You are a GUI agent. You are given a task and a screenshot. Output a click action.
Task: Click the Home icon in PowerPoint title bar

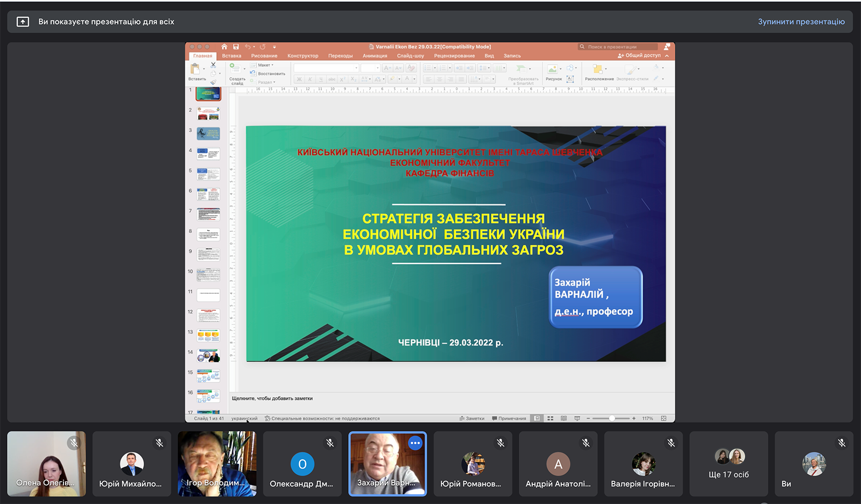pyautogui.click(x=224, y=47)
